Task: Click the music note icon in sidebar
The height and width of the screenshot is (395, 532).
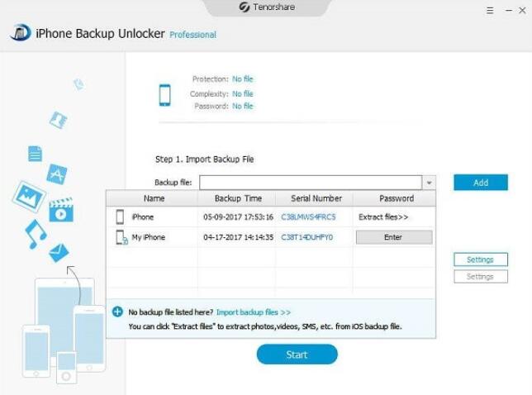Action: click(x=36, y=234)
